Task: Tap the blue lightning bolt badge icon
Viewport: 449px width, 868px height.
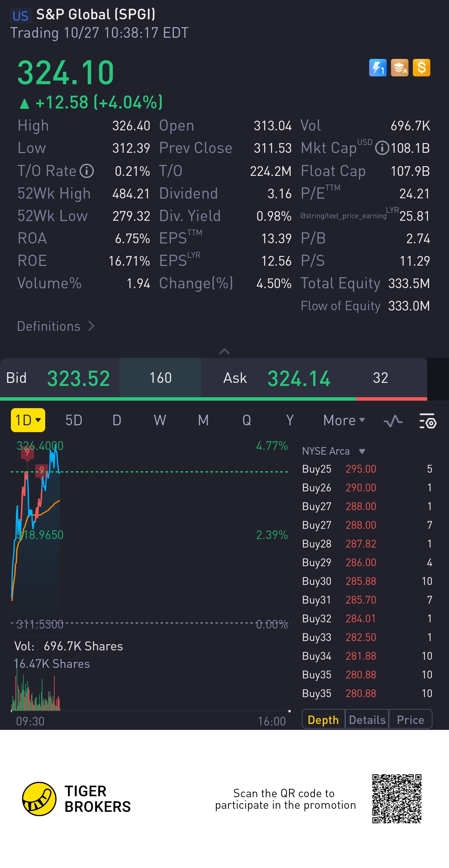Action: pos(378,68)
